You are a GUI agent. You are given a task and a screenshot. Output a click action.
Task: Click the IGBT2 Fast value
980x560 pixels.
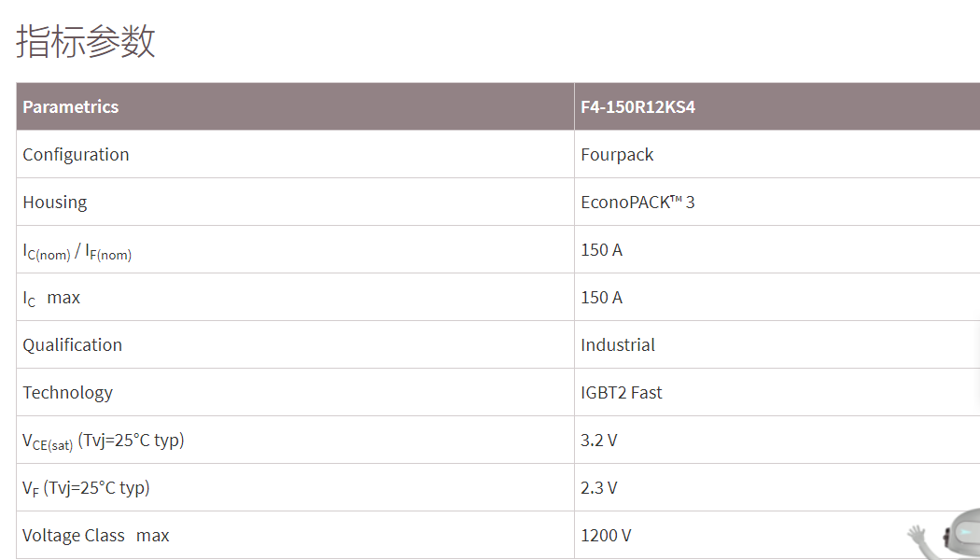point(621,392)
